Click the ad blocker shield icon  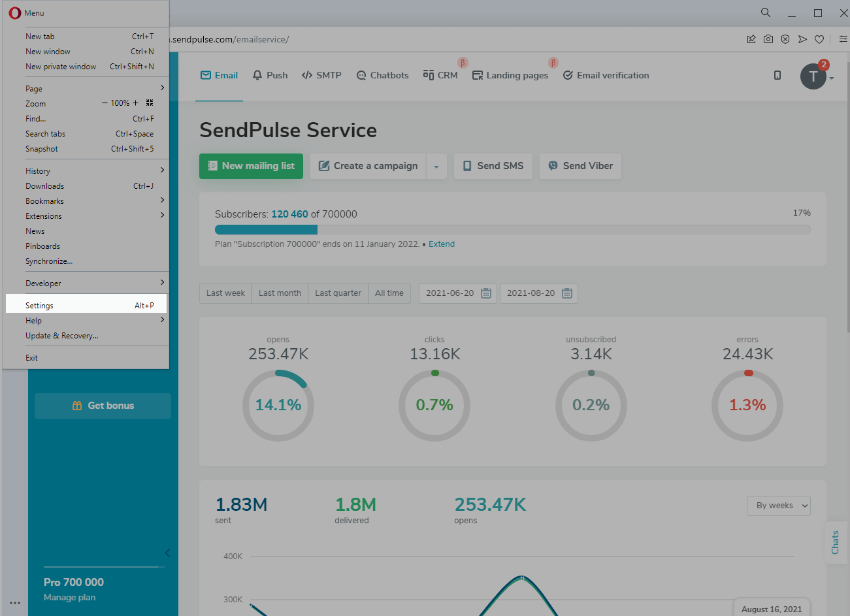785,39
